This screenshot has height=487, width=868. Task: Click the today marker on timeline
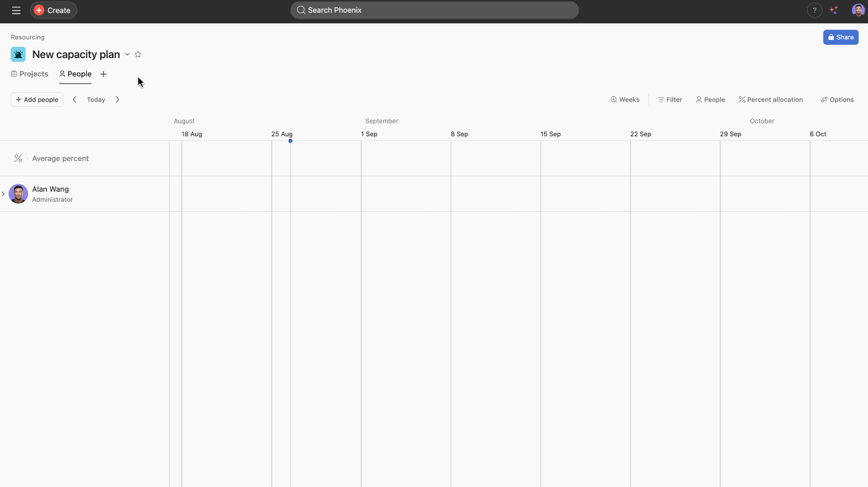[290, 141]
